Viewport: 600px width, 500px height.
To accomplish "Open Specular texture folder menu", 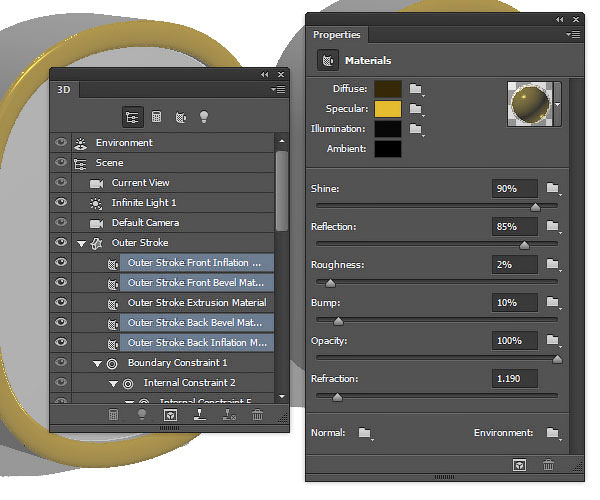I will (416, 109).
